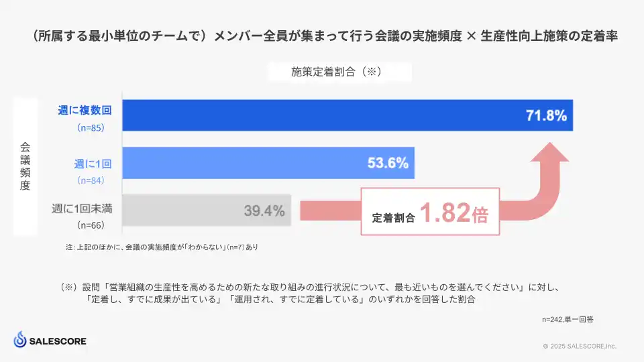This screenshot has width=644, height=362.
Task: Click the light blue 53.6% bar
Action: [268, 162]
